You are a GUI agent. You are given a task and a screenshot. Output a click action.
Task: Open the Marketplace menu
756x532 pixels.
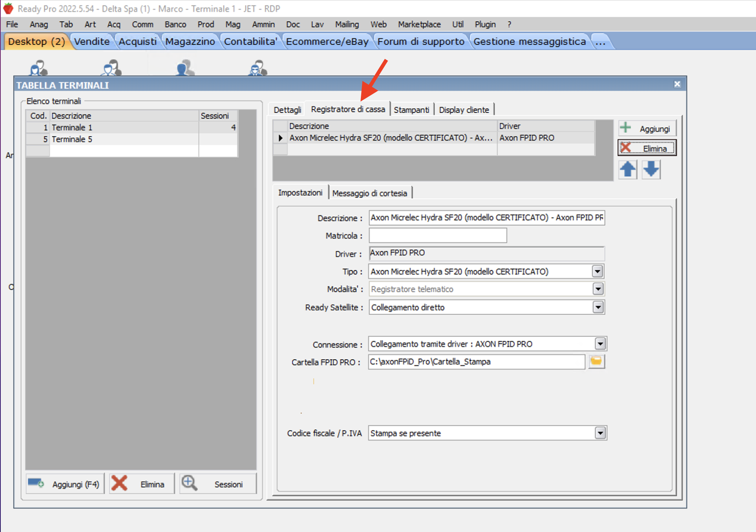[x=419, y=24]
